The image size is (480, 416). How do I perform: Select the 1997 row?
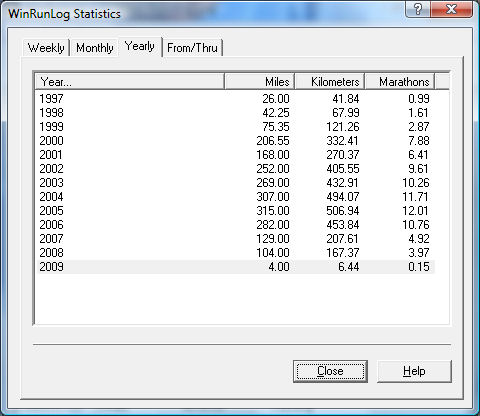236,99
